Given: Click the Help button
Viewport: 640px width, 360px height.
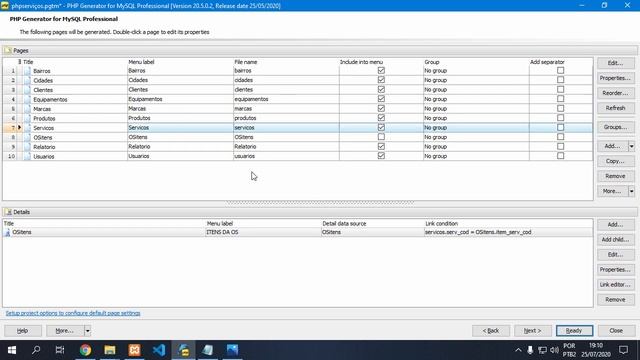Looking at the screenshot, I should tap(22, 331).
